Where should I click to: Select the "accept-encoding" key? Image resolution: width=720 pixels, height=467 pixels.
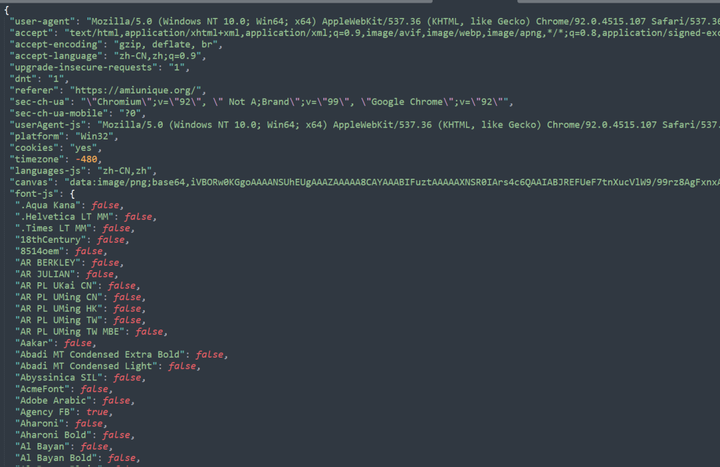pos(56,45)
